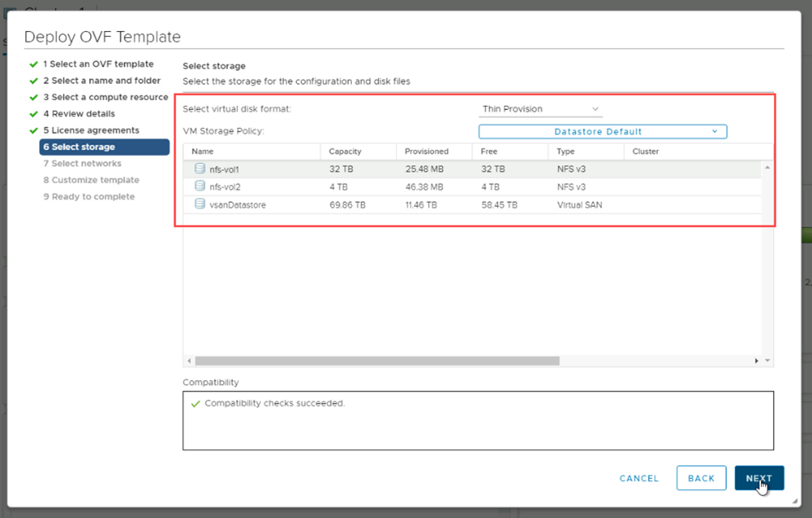Expand the VM Storage Policy dropdown
This screenshot has height=518, width=812.
pyautogui.click(x=602, y=131)
